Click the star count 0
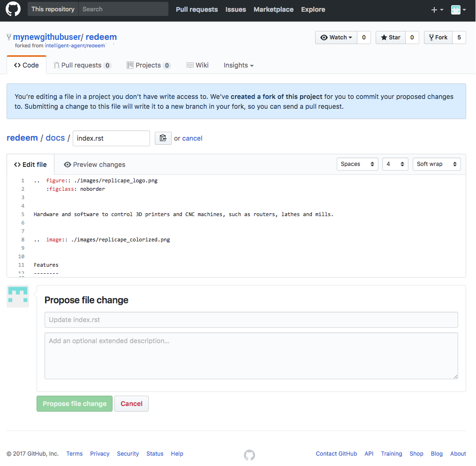Screen dimensions: 476x466 pyautogui.click(x=412, y=38)
